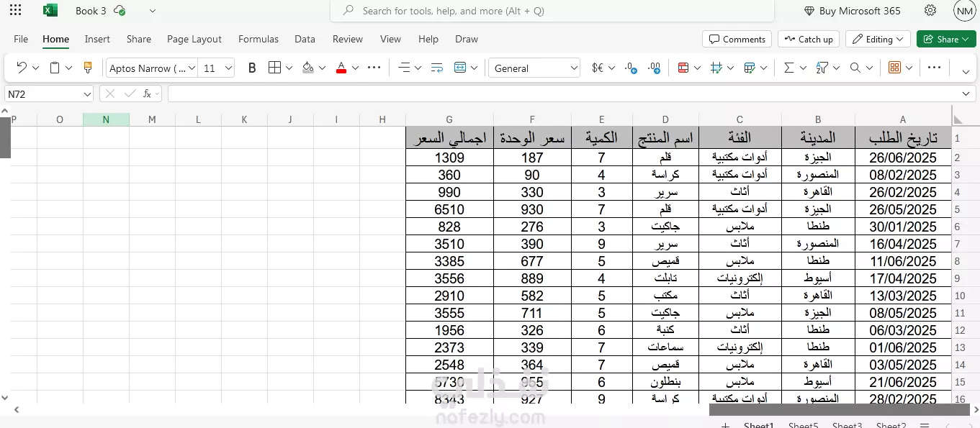Expand font color dropdown arrow
This screenshot has width=980, height=428.
pos(355,68)
